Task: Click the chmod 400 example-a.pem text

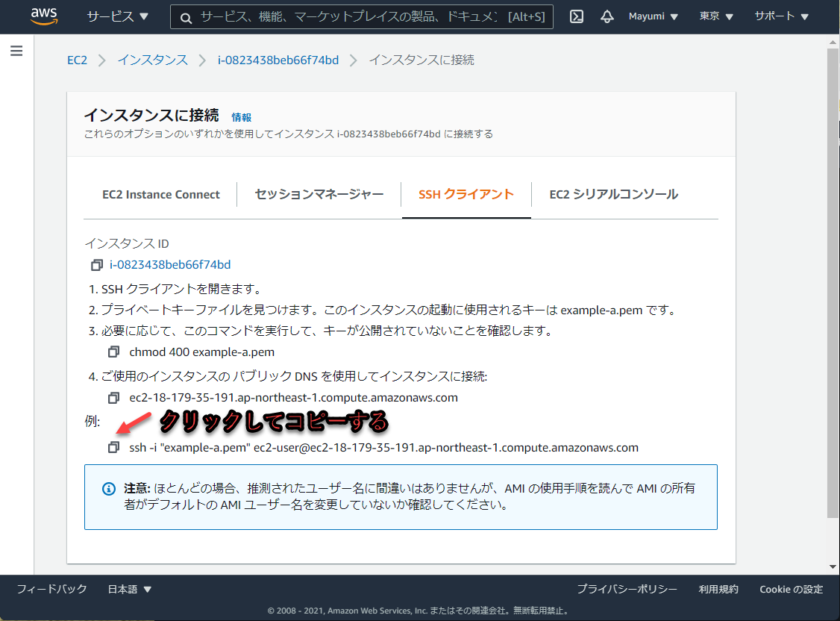Action: pos(202,352)
